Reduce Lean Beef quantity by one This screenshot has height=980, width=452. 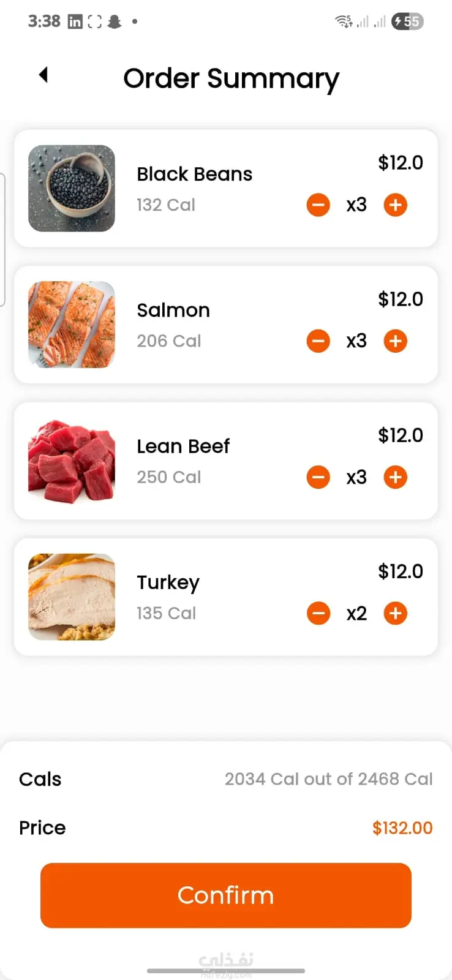(x=318, y=477)
